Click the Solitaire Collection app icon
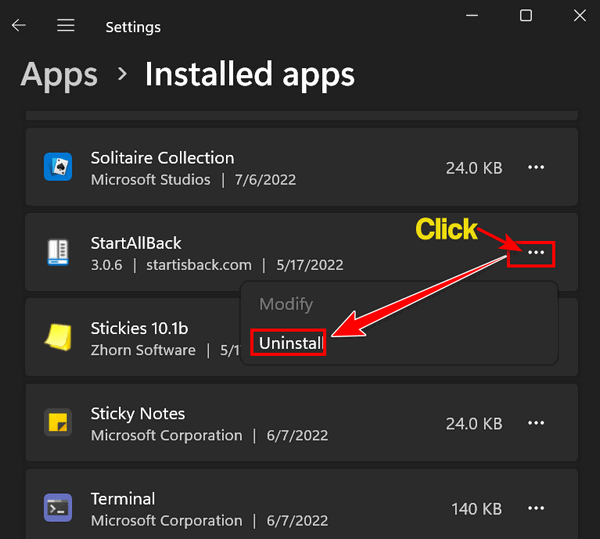600x539 pixels. [58, 167]
